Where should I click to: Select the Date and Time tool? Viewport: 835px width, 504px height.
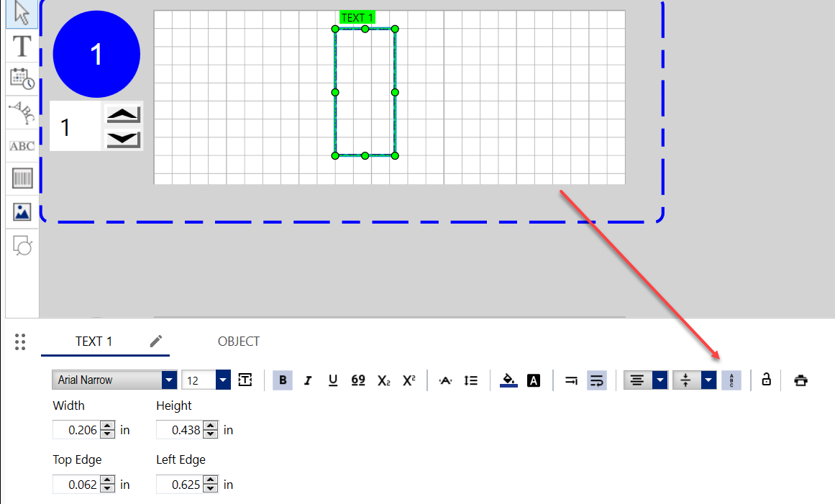tap(22, 79)
